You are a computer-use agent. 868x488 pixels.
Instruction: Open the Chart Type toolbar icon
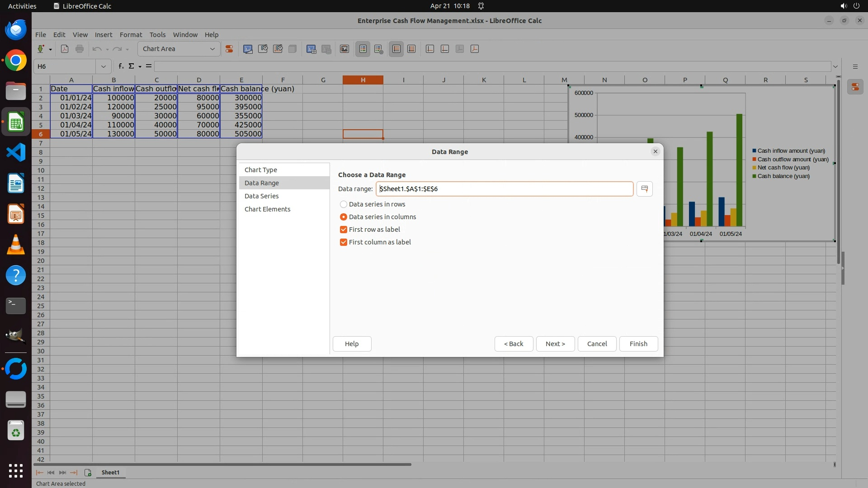coord(248,49)
